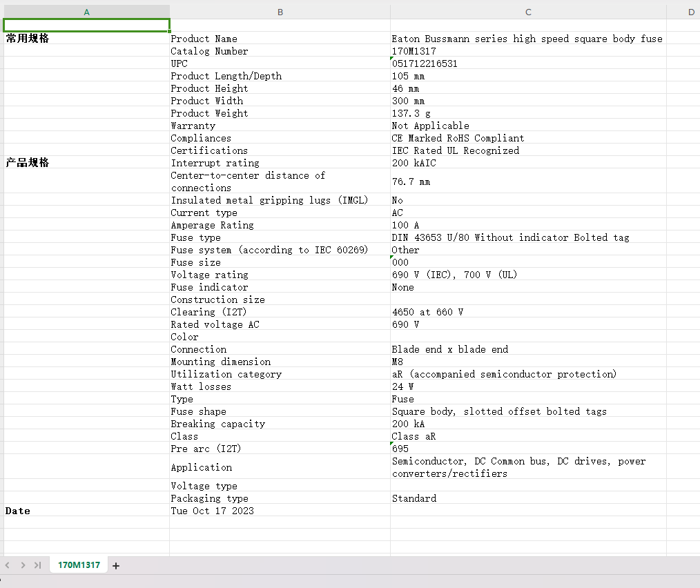Select the Fuse size value 000
Image resolution: width=700 pixels, height=588 pixels.
(x=528, y=262)
